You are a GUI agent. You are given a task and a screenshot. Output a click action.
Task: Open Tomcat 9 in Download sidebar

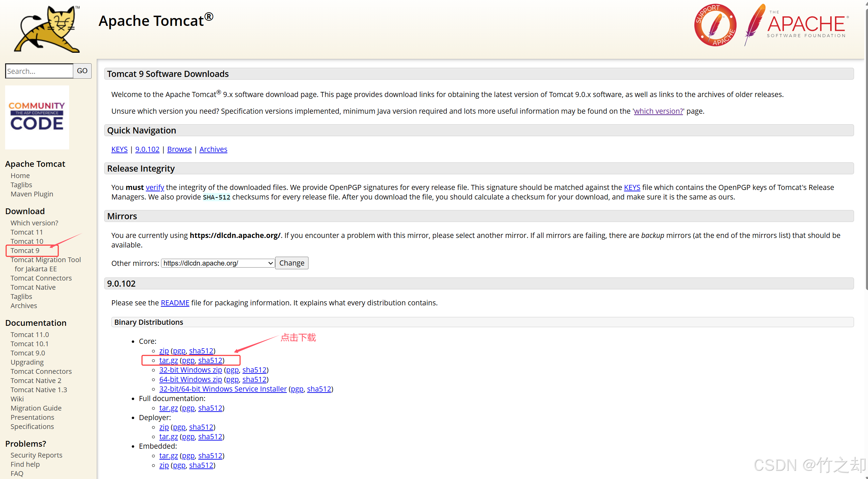[x=25, y=251]
